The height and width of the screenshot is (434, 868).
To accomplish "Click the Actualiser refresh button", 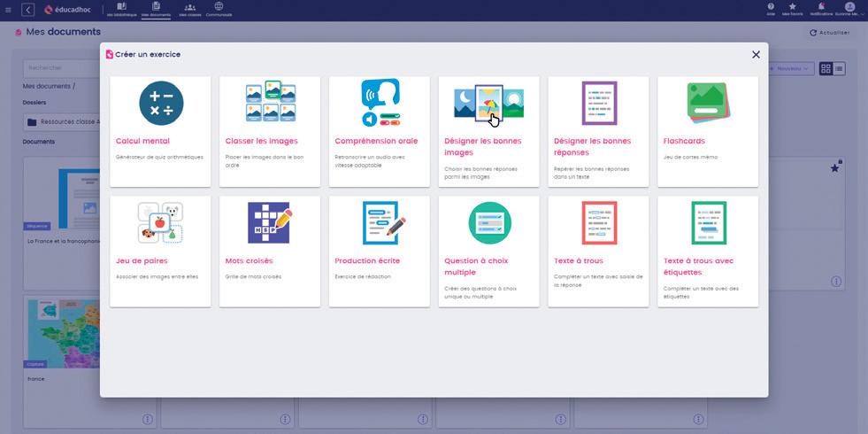I will tap(829, 33).
